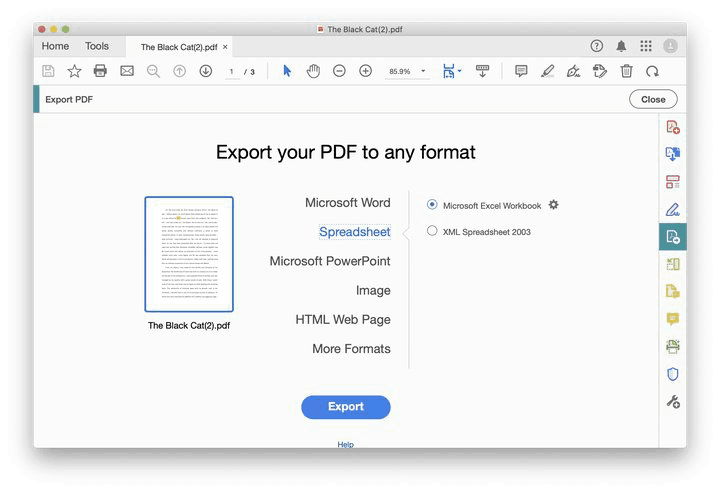Zoom out with minus circle icon
The height and width of the screenshot is (492, 720).
pos(339,71)
